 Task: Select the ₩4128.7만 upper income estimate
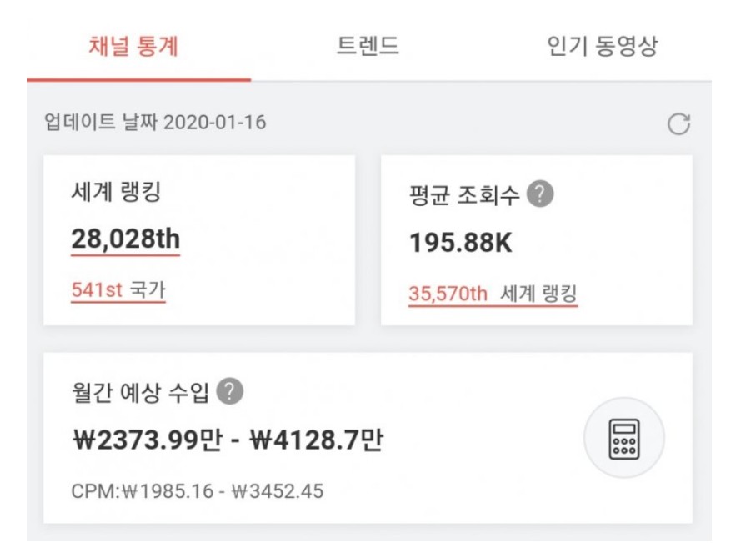(x=317, y=440)
